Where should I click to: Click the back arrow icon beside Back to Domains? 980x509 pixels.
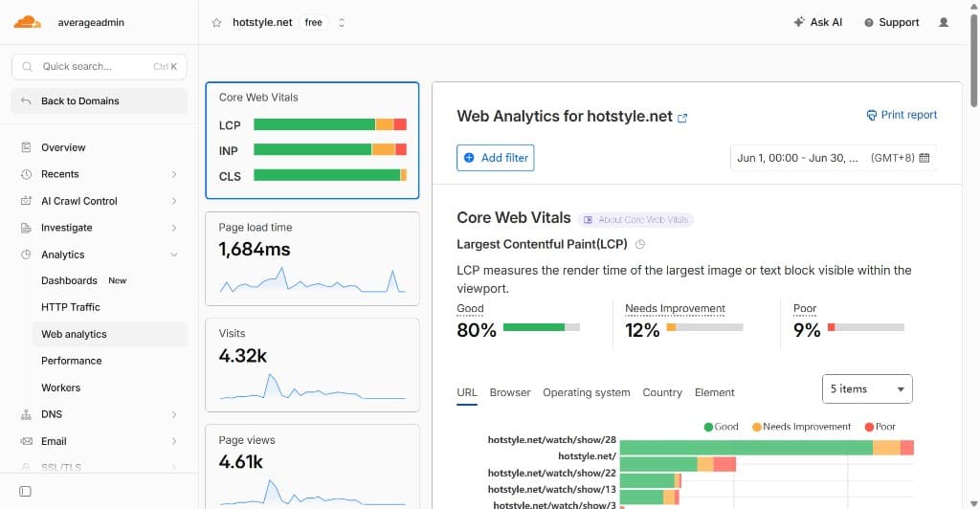tap(26, 100)
